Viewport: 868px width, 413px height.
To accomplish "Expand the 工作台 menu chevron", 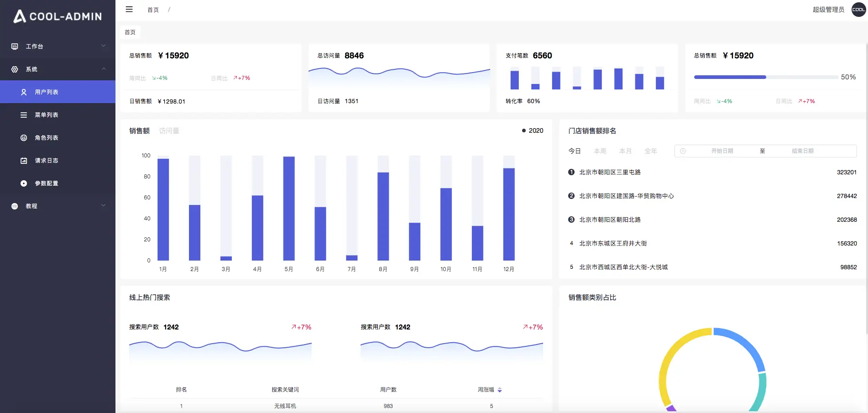I will click(103, 46).
